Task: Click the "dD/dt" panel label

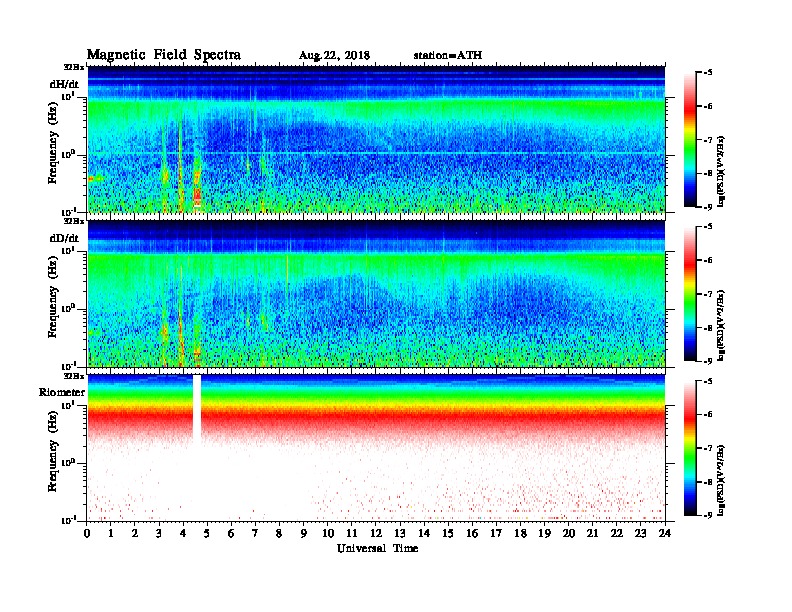Action: [x=64, y=238]
